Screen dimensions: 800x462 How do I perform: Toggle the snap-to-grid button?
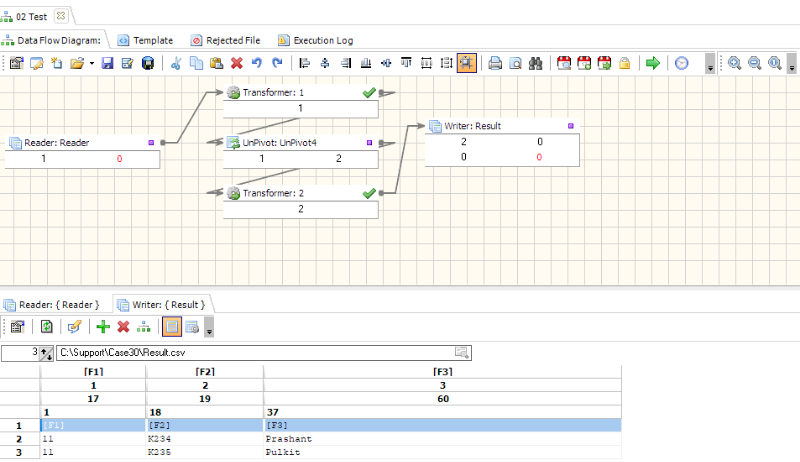(x=467, y=63)
